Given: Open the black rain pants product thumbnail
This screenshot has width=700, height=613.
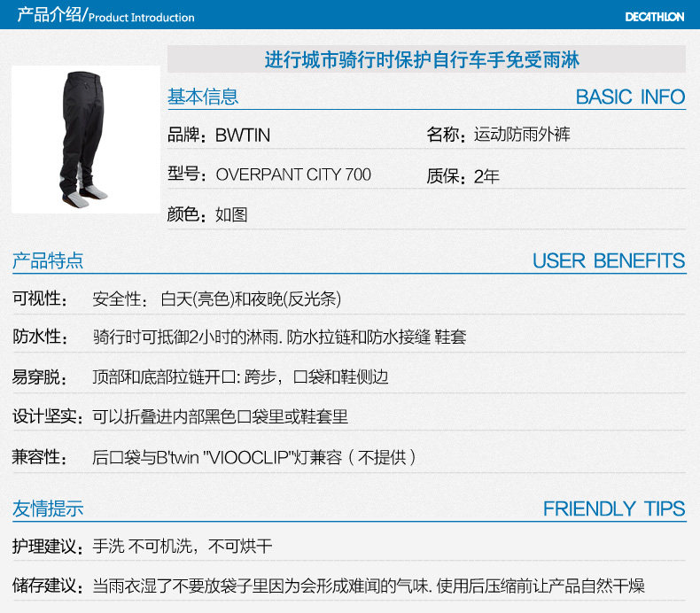Looking at the screenshot, I should [86, 139].
